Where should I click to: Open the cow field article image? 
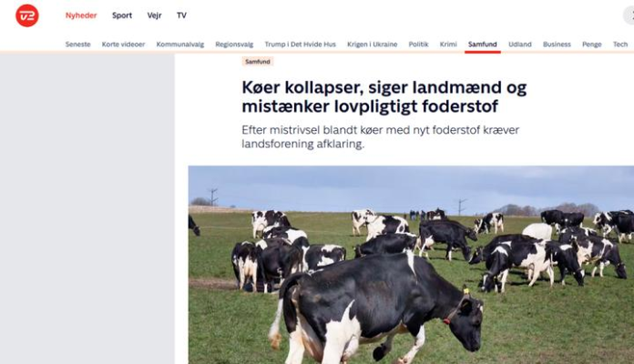click(411, 265)
